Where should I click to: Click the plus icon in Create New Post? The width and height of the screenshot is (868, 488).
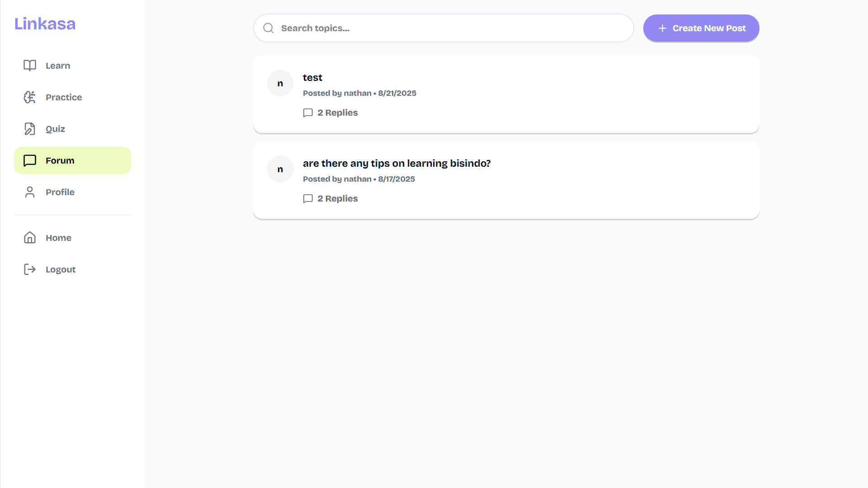662,28
